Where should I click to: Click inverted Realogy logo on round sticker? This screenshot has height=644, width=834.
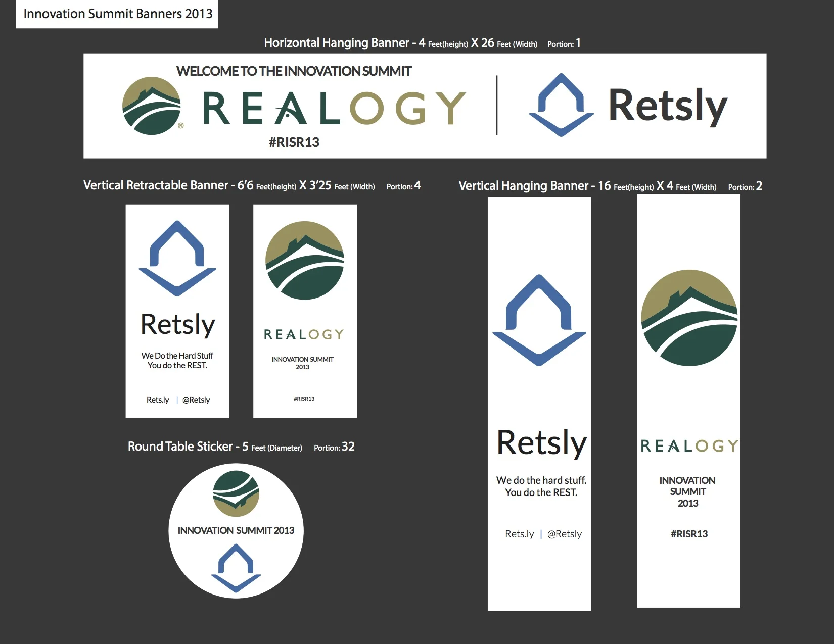[x=236, y=493]
